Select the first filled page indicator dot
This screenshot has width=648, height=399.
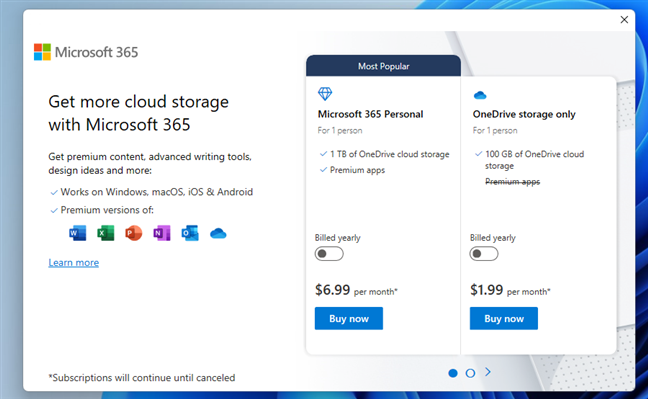453,373
